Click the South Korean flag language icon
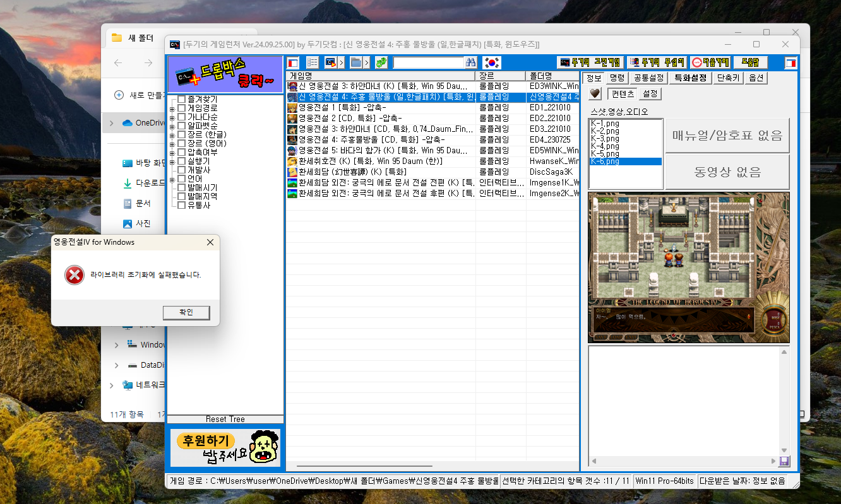The image size is (841, 504). pos(491,62)
